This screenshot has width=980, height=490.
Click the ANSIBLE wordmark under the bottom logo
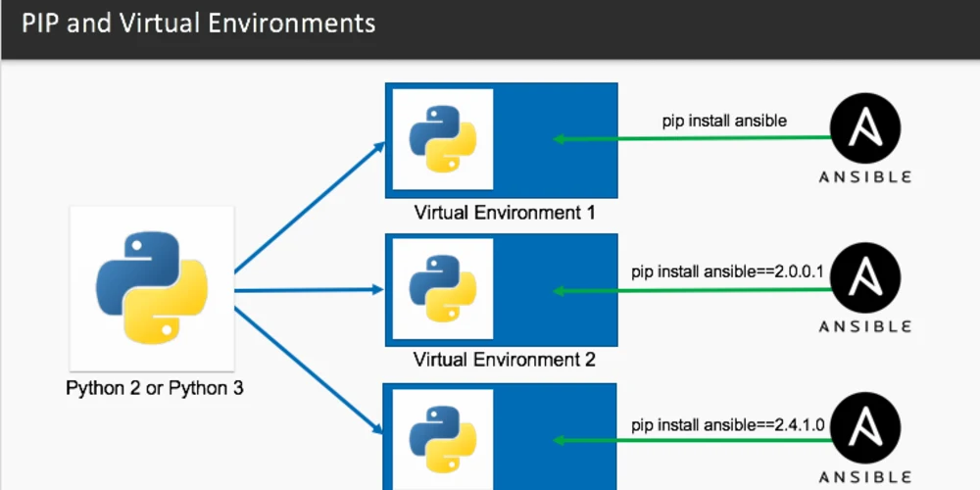[865, 476]
